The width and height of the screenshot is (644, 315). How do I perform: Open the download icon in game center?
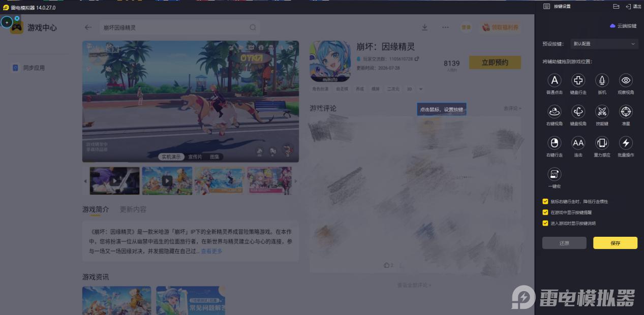pos(425,27)
